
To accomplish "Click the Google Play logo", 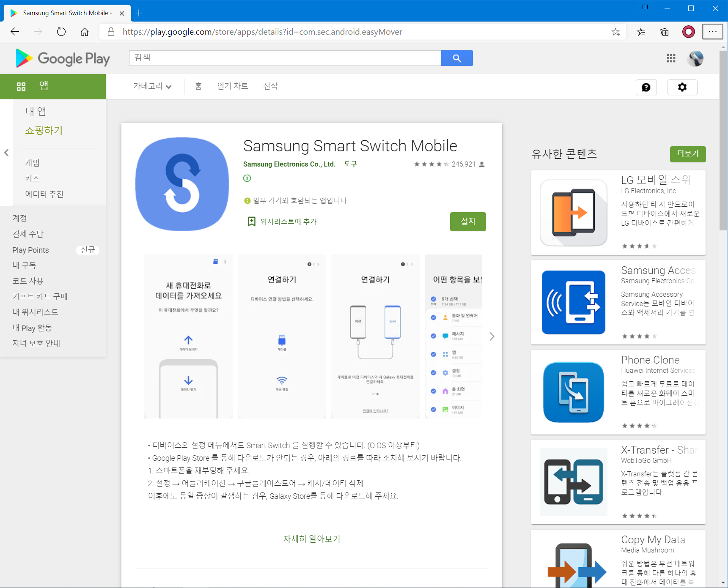I will (63, 58).
